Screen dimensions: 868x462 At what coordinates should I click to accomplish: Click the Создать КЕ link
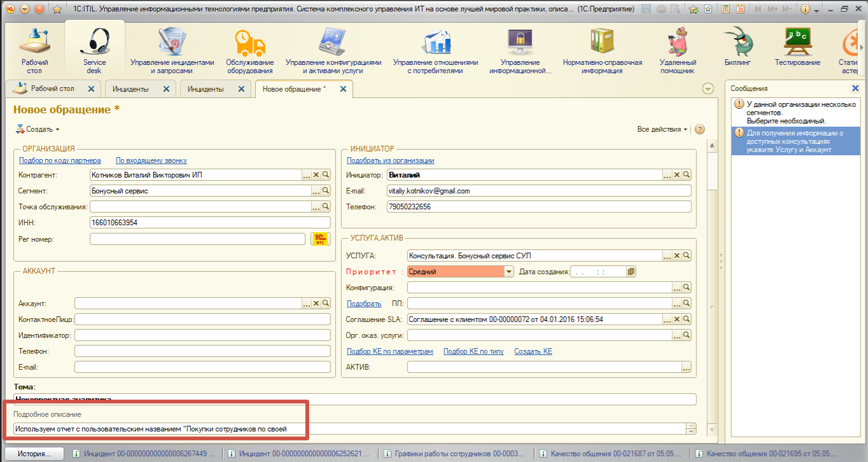[533, 351]
